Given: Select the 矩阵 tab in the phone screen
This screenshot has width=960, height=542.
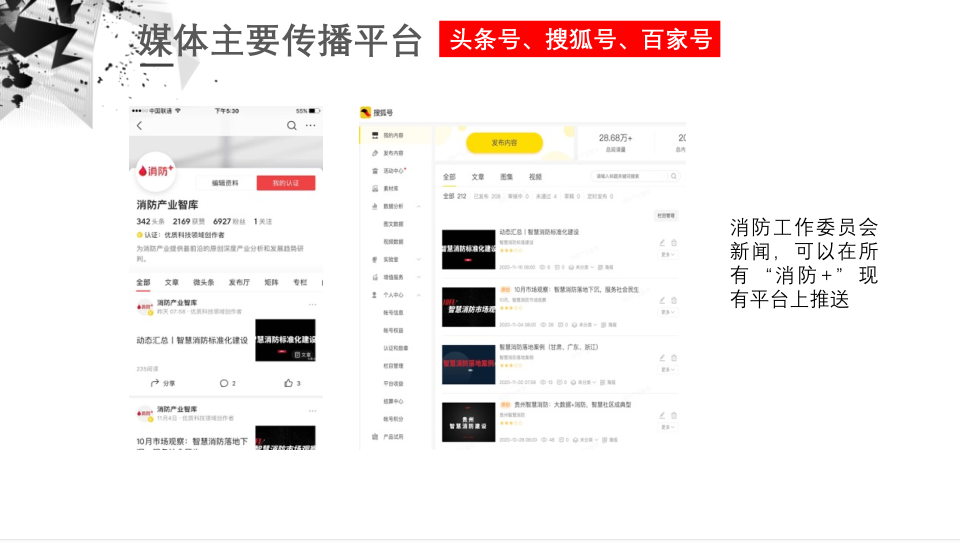Looking at the screenshot, I should click(x=271, y=282).
